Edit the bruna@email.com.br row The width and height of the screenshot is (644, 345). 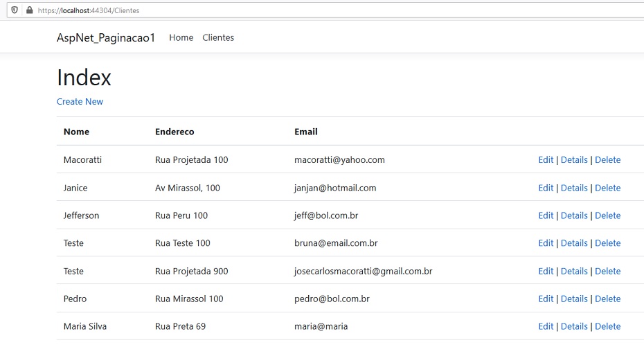coord(546,243)
